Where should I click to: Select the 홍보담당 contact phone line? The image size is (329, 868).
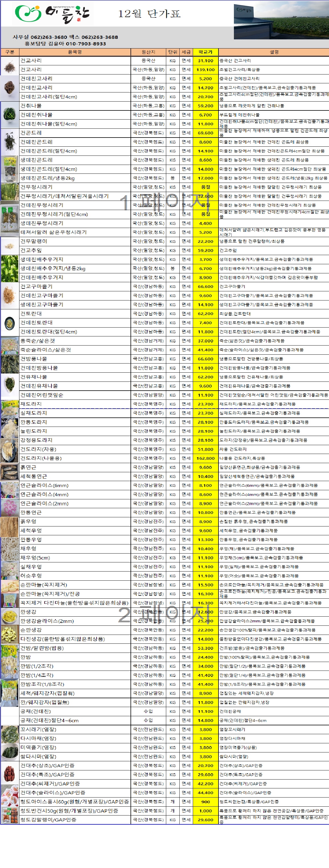point(65,43)
